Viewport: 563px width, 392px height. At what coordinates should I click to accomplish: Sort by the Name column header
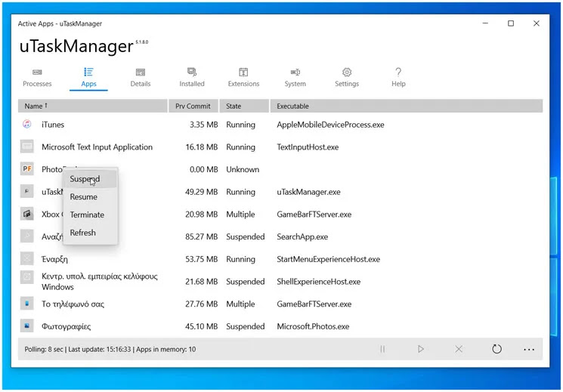[x=93, y=106]
